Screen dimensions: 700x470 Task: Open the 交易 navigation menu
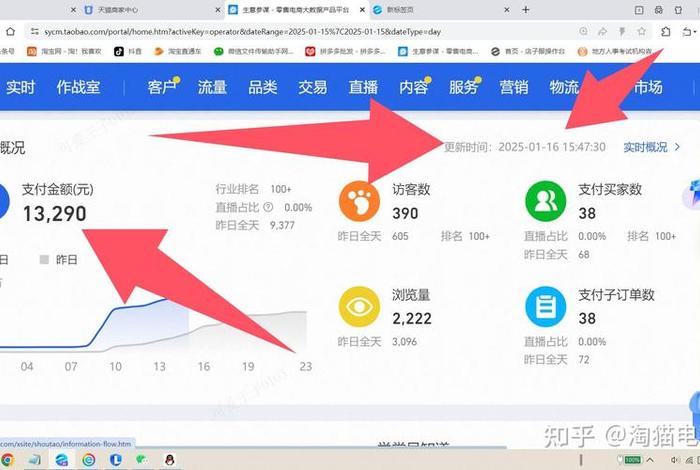click(x=312, y=87)
